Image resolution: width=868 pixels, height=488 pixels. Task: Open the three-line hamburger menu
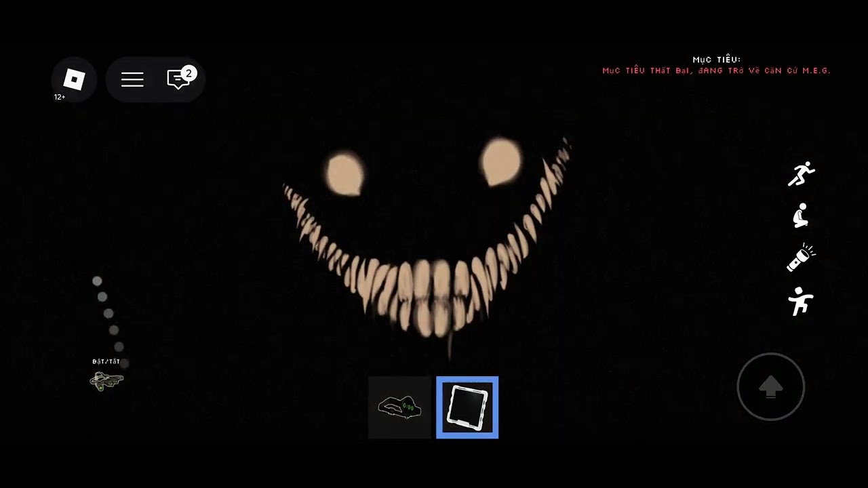[132, 80]
